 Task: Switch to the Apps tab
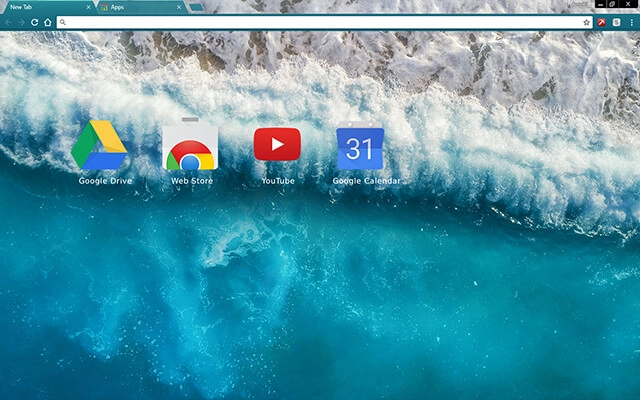point(141,7)
